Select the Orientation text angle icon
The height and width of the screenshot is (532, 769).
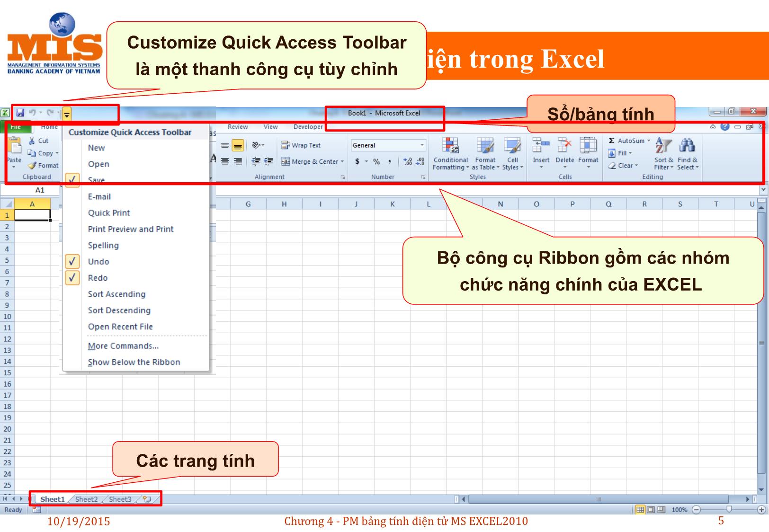point(257,145)
